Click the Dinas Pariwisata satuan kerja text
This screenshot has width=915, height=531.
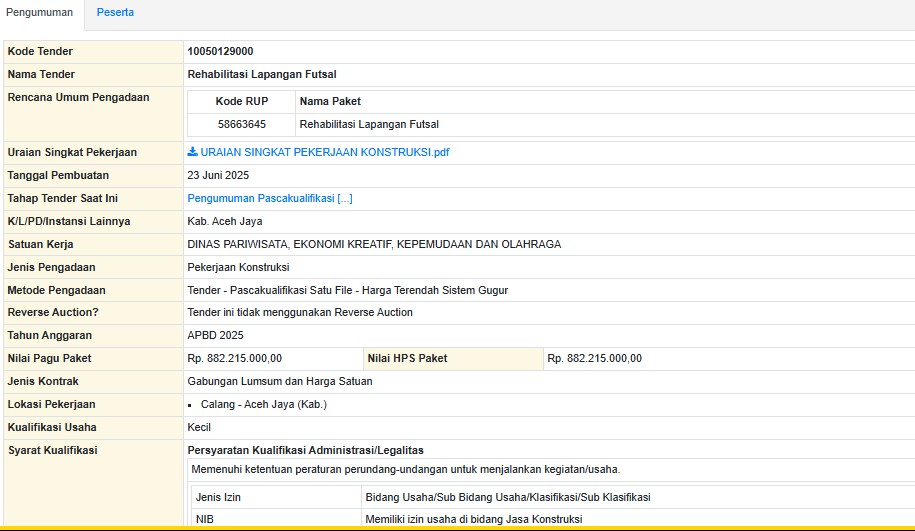[374, 244]
